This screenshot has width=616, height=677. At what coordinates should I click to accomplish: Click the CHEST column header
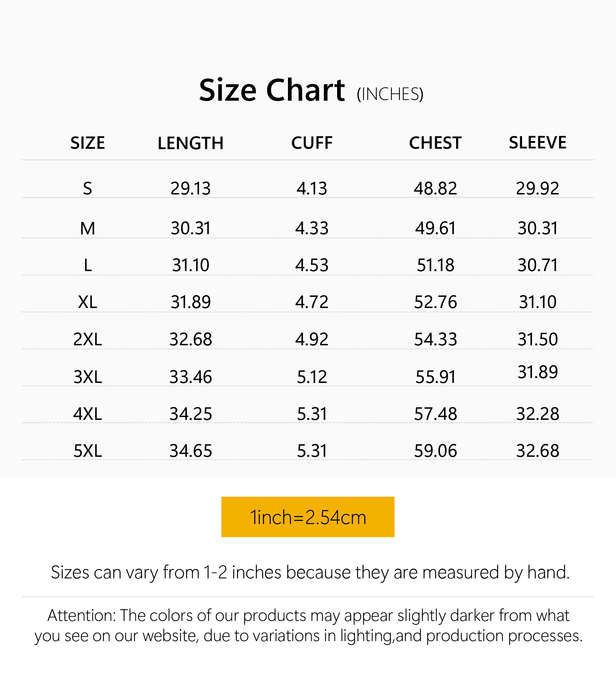(x=435, y=143)
